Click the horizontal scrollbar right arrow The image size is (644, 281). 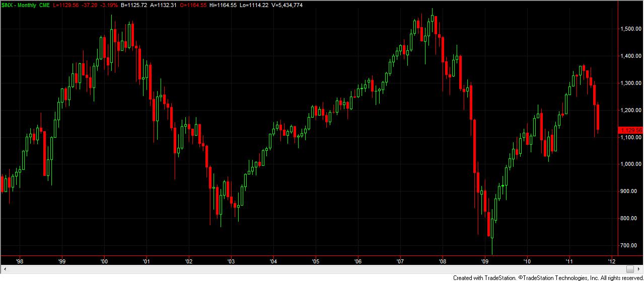[639, 269]
